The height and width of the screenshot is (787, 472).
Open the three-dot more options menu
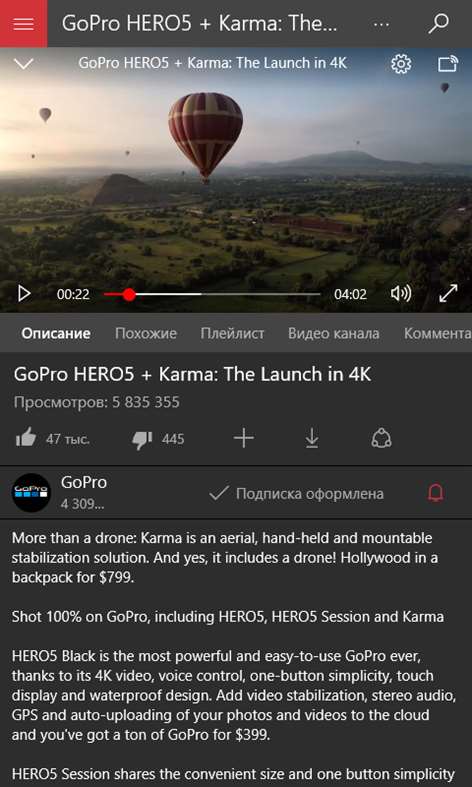tap(382, 24)
